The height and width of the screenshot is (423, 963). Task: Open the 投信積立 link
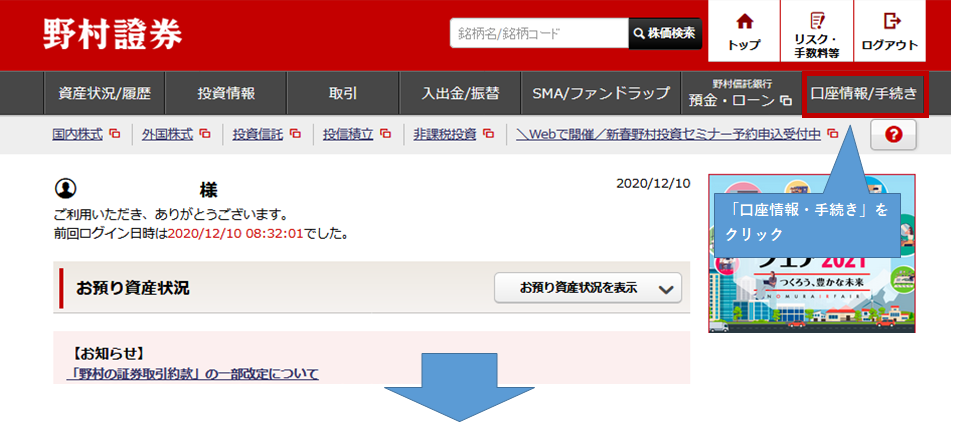[348, 134]
